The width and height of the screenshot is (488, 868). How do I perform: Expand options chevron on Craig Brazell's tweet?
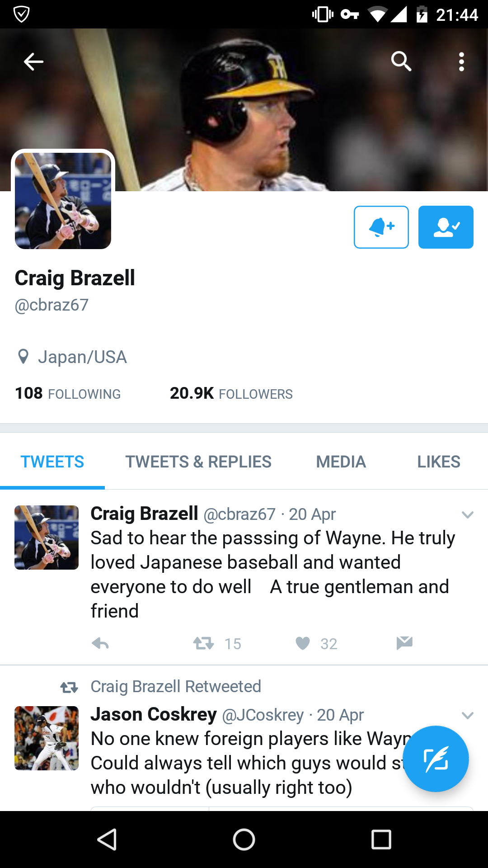tap(468, 514)
